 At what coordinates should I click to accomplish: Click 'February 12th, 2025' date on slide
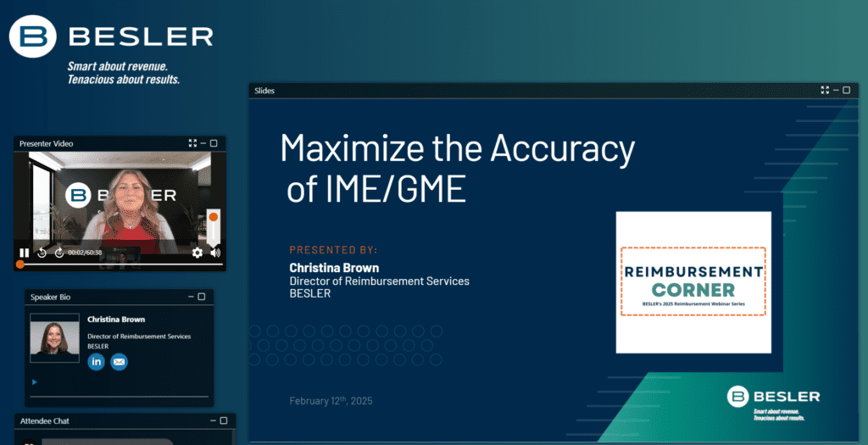click(331, 401)
